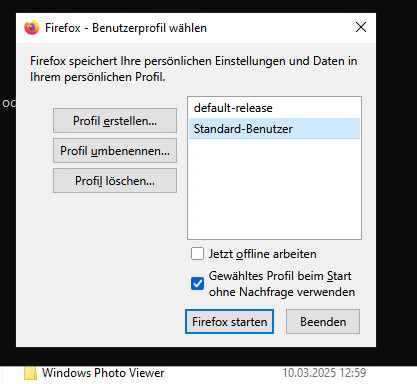The width and height of the screenshot is (417, 384).
Task: Click the Windows Photo Viewer folder icon
Action: click(x=30, y=373)
